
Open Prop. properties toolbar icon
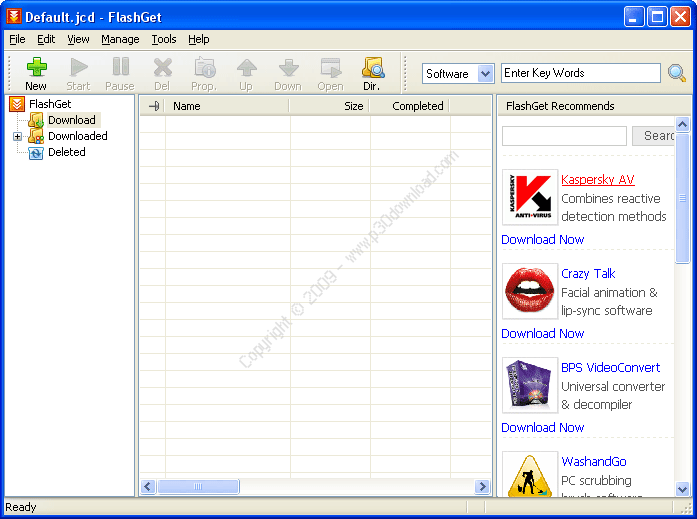tap(204, 73)
